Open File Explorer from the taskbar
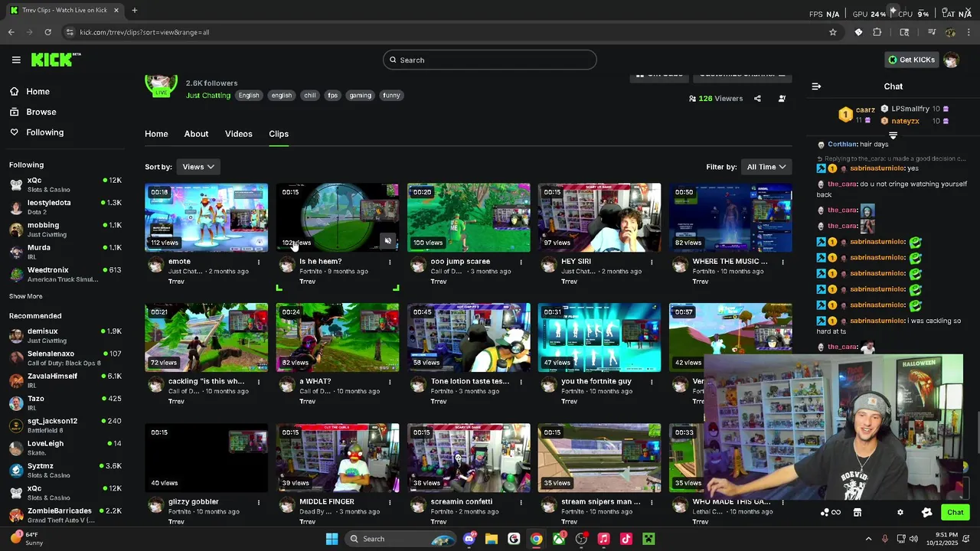The image size is (980, 551). 492,539
